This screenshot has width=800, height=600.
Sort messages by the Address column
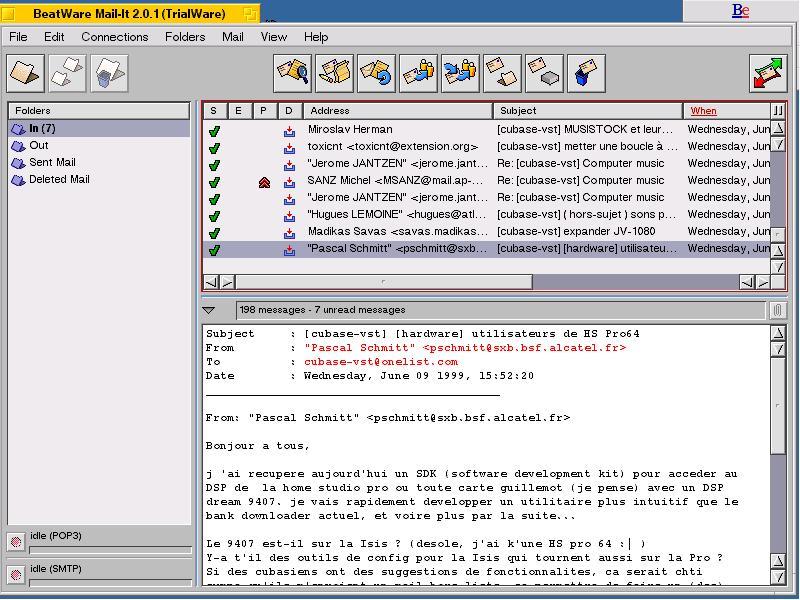click(398, 111)
